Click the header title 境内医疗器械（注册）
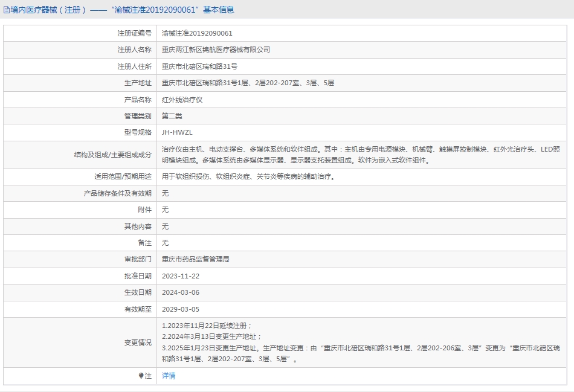 [49, 10]
